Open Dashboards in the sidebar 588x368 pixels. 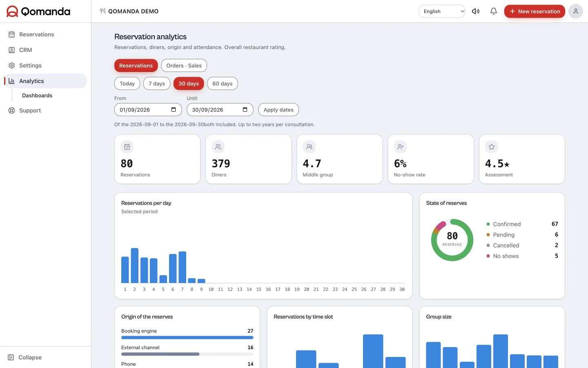pyautogui.click(x=37, y=96)
